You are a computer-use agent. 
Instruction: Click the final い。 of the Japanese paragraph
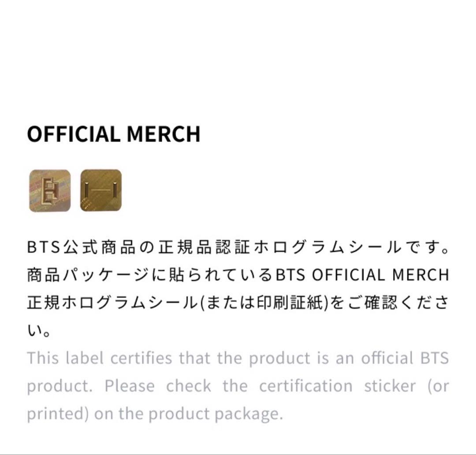pyautogui.click(x=39, y=331)
